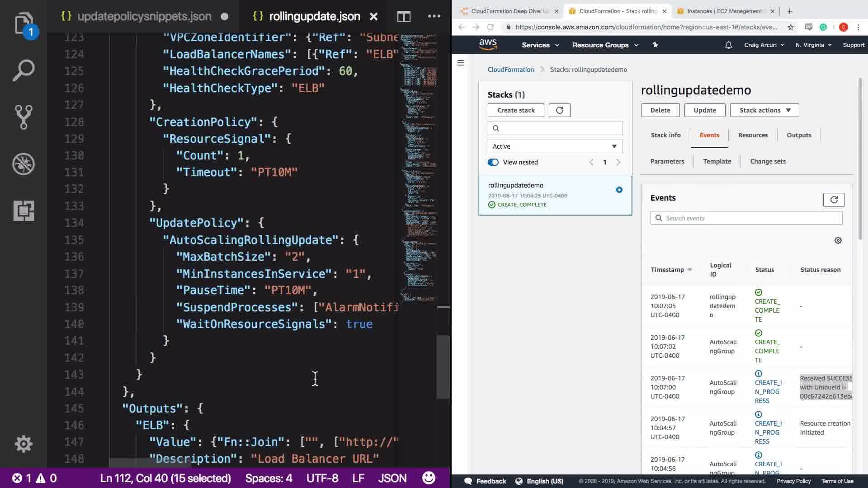
Task: Click the AWS notifications bell
Action: pos(728,45)
